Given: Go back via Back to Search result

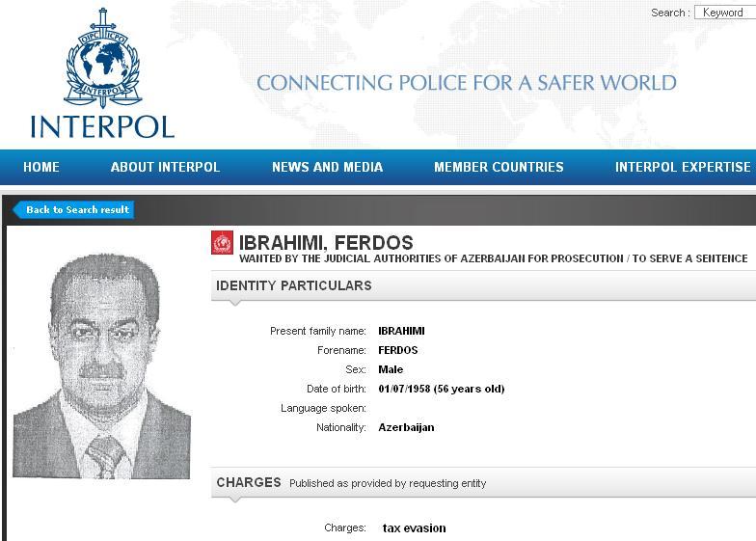Looking at the screenshot, I should pos(73,210).
